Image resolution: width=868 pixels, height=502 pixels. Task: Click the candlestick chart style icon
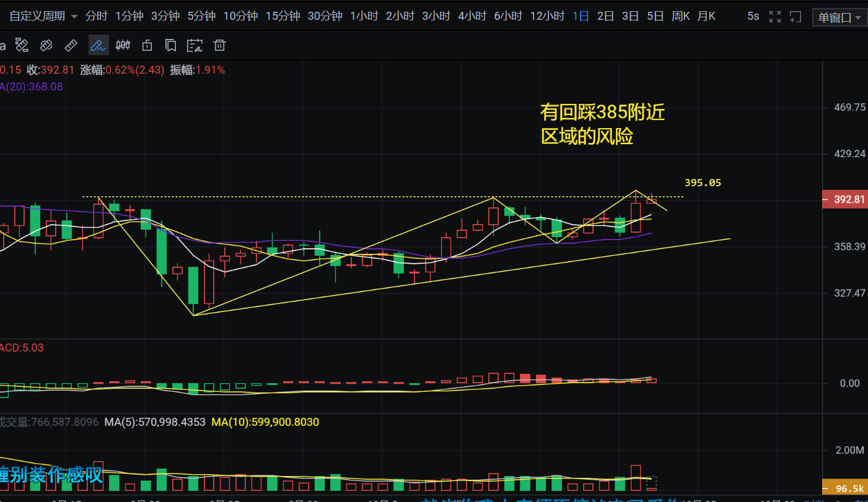click(x=123, y=45)
